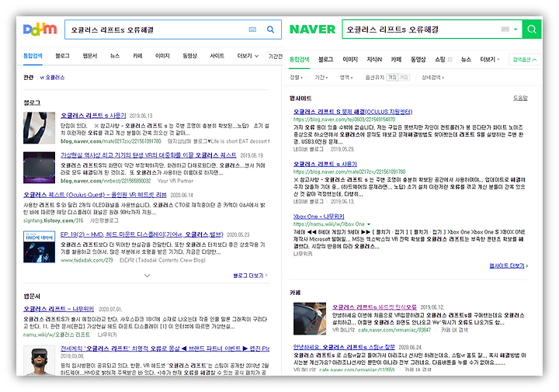Open the Naver virtual keyboard icon
The image size is (559, 392).
(x=505, y=29)
